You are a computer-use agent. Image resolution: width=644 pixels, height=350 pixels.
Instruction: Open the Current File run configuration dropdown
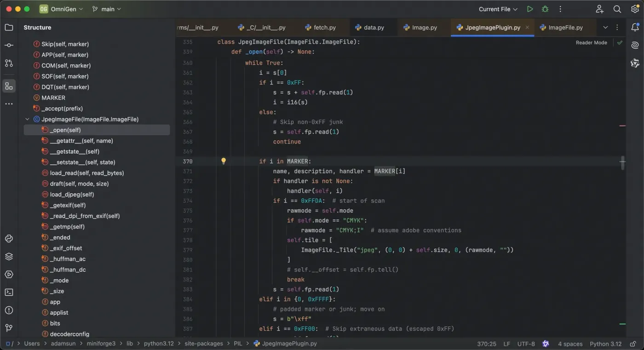[498, 9]
